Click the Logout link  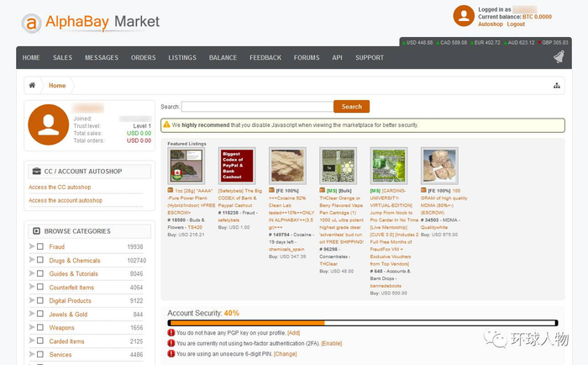click(516, 24)
